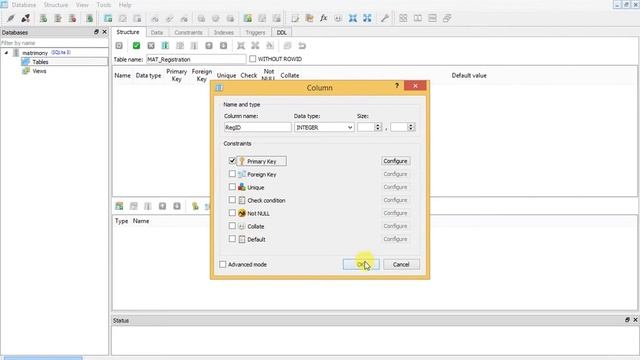Close the Status panel
The height and width of the screenshot is (360, 640).
635,320
